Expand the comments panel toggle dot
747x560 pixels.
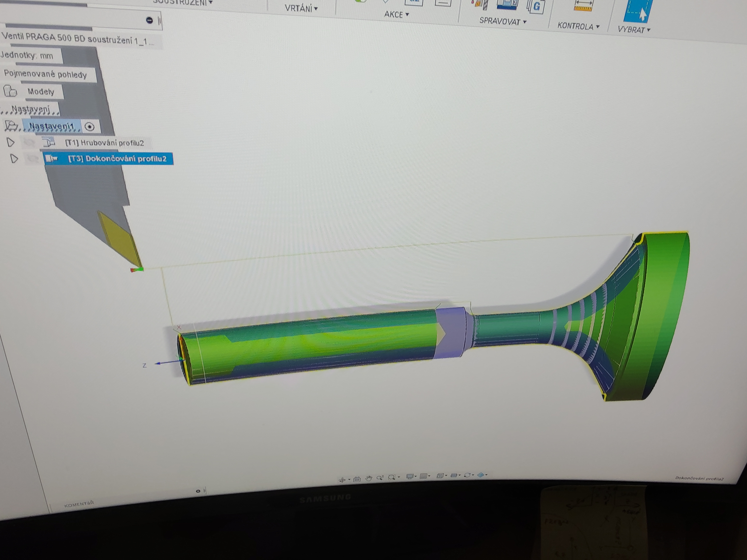click(x=198, y=491)
